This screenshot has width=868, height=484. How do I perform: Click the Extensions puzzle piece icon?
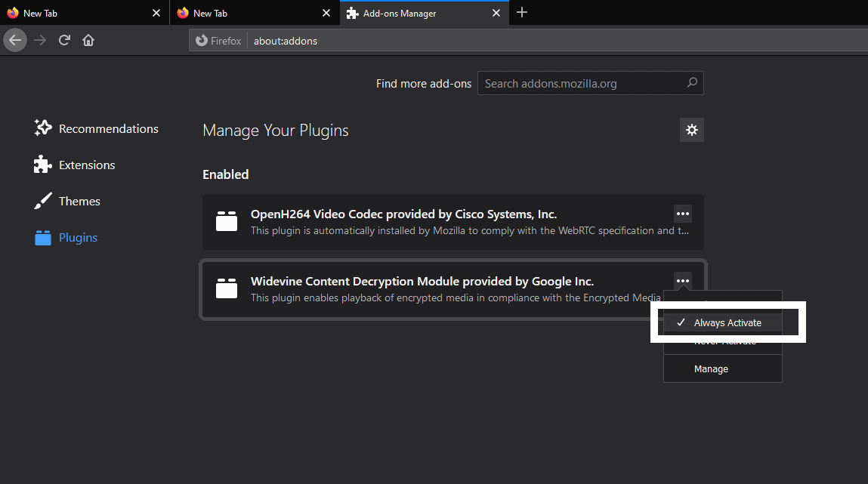(42, 165)
